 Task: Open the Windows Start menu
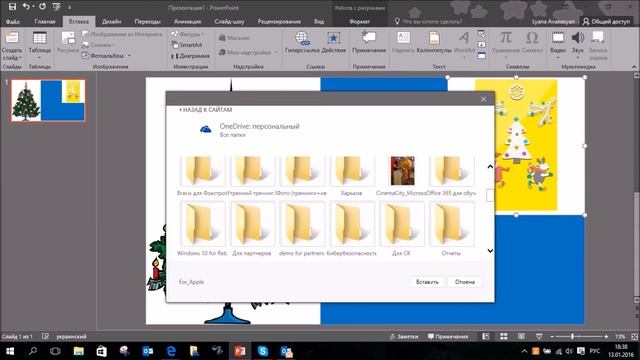(10, 351)
